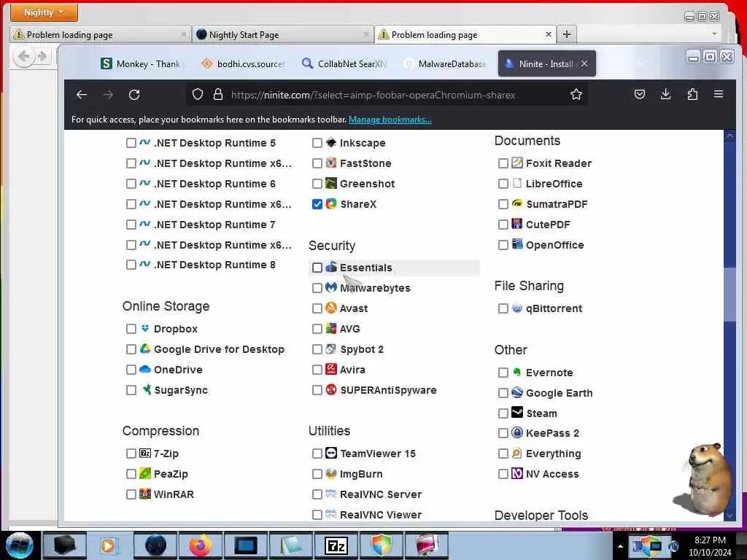Select the SumatraPDF label

[x=557, y=204]
